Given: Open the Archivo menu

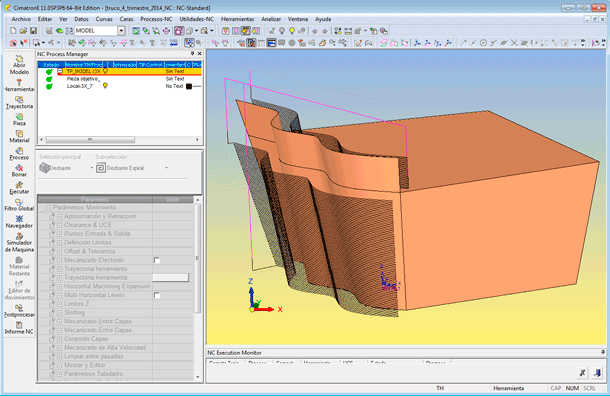Looking at the screenshot, I should click(x=21, y=19).
